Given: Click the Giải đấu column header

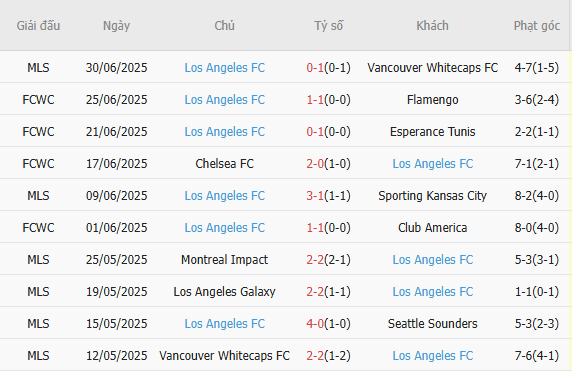Looking at the screenshot, I should point(38,26).
